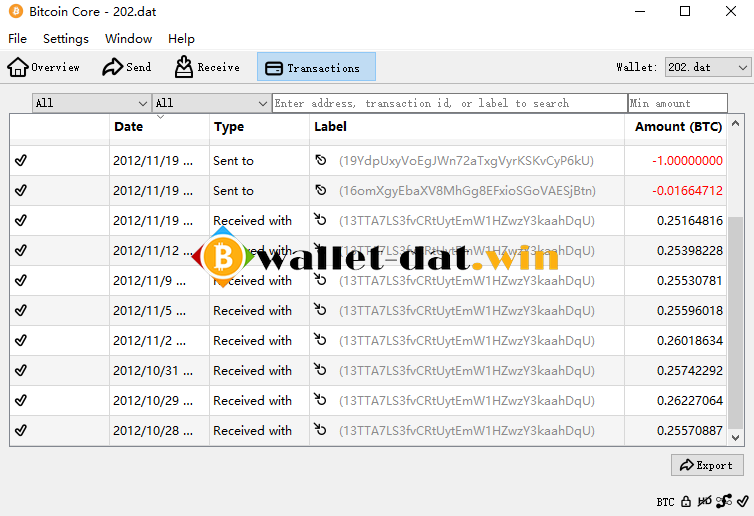Screen dimensions: 754x516
Task: Select Sent to in -1.00000000 row
Action: click(233, 161)
